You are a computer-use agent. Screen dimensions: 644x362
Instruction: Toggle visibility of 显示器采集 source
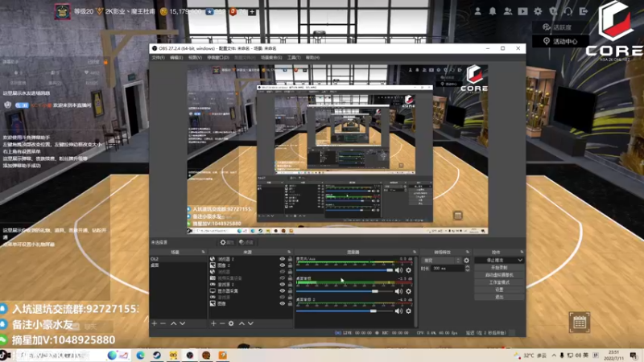[283, 290]
